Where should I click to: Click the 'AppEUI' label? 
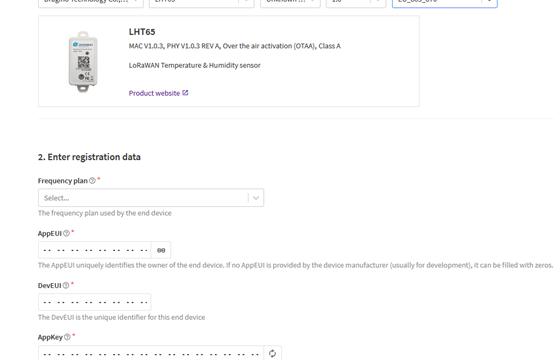49,234
